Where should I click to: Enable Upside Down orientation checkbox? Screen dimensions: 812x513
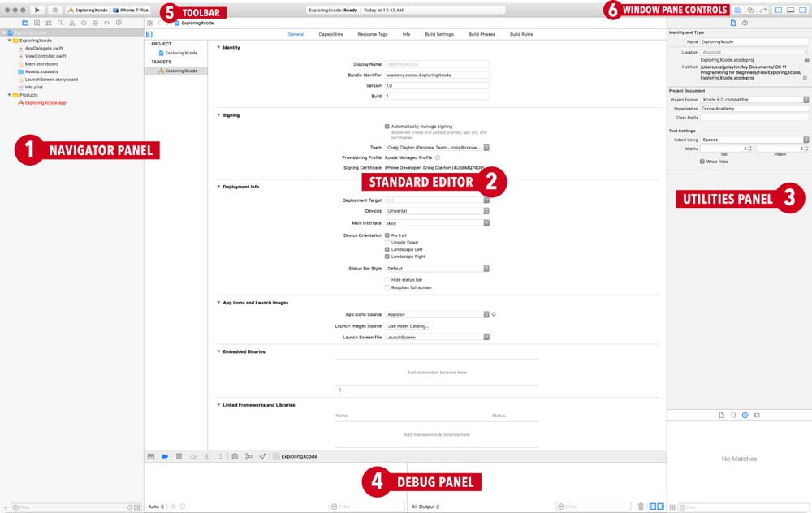(x=387, y=242)
